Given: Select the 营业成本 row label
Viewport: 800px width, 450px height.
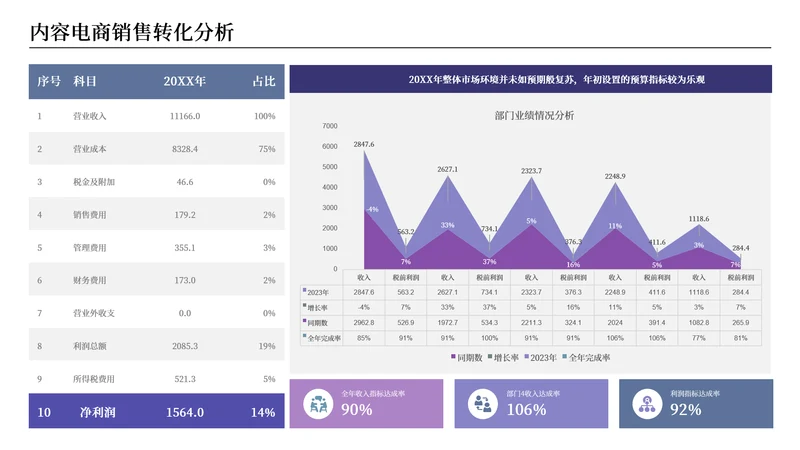Looking at the screenshot, I should pos(89,149).
